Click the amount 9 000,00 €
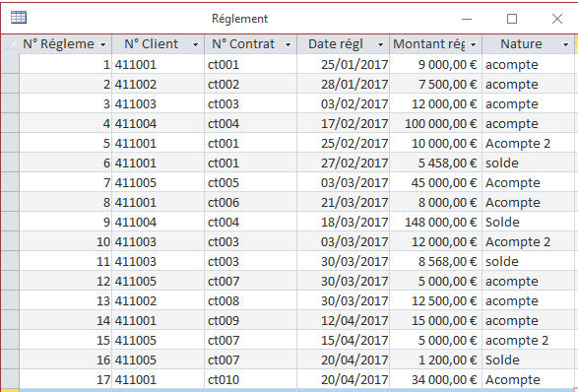This screenshot has height=392, width=578. 435,64
